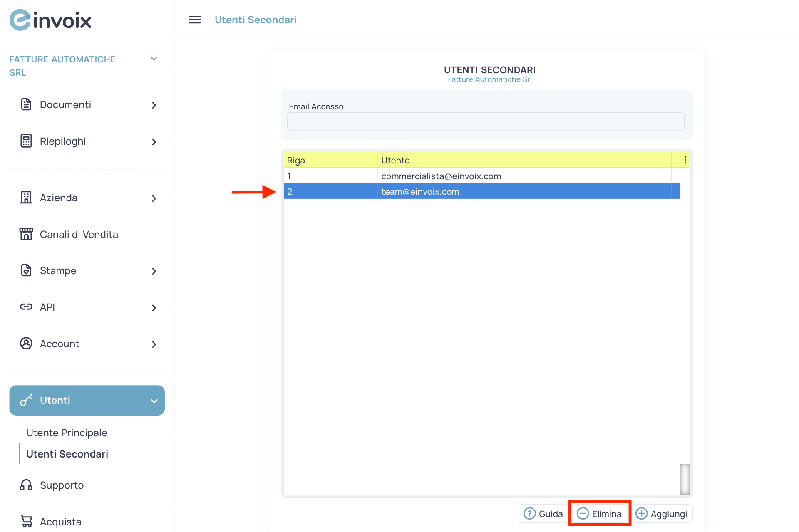799x532 pixels.
Task: Click the Canali di Vendita shop icon
Action: coord(26,234)
